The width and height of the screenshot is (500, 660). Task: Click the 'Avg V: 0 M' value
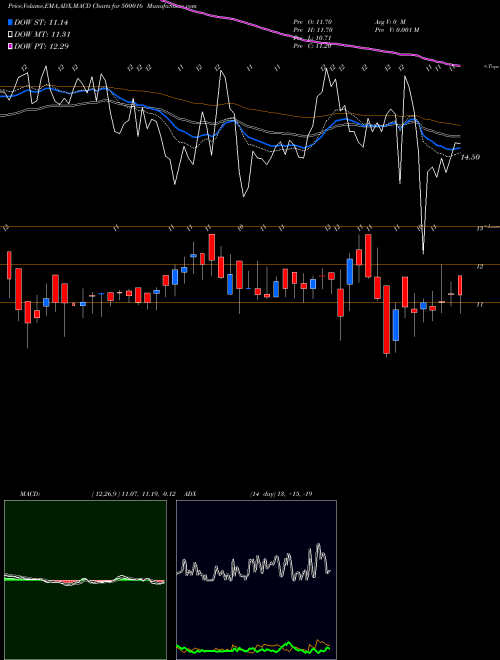pos(389,21)
